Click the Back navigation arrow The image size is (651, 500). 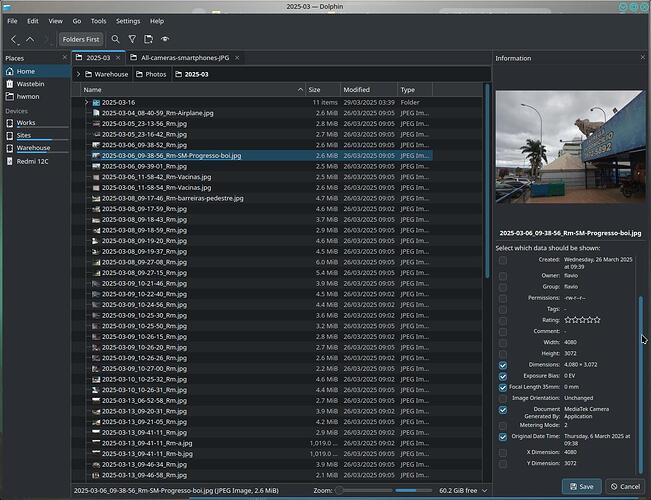point(14,39)
